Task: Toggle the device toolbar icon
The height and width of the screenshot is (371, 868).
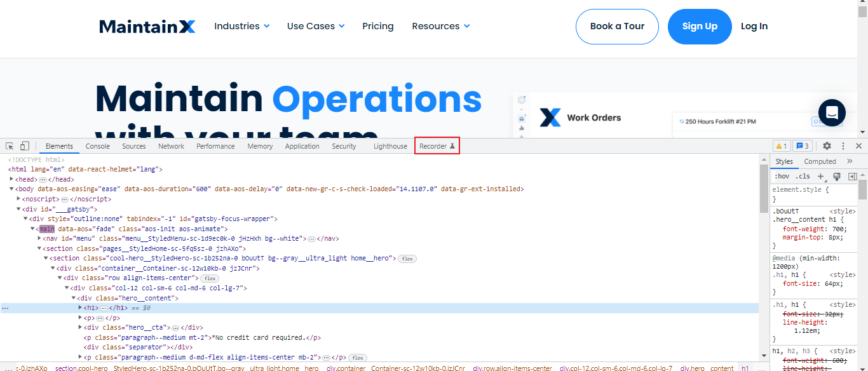Action: [x=25, y=146]
